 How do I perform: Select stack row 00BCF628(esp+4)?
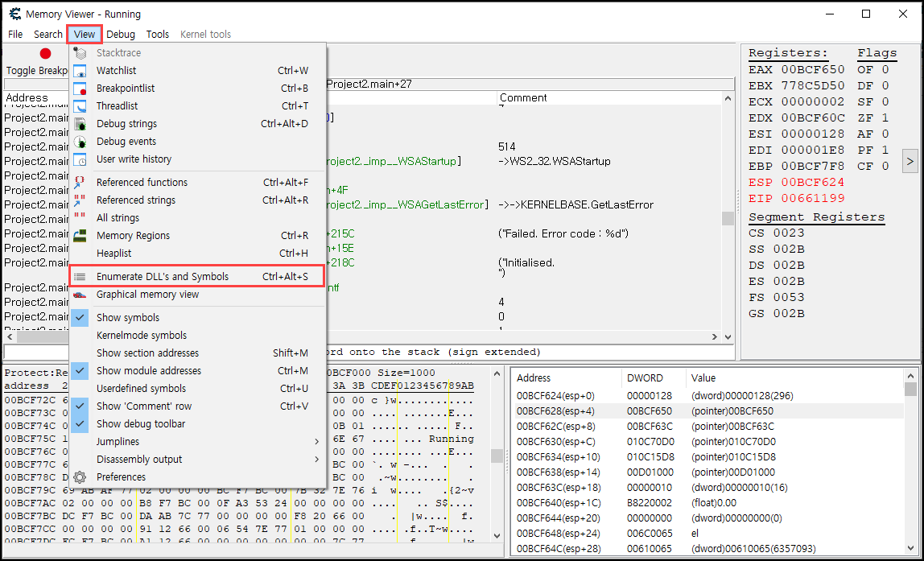(710, 411)
